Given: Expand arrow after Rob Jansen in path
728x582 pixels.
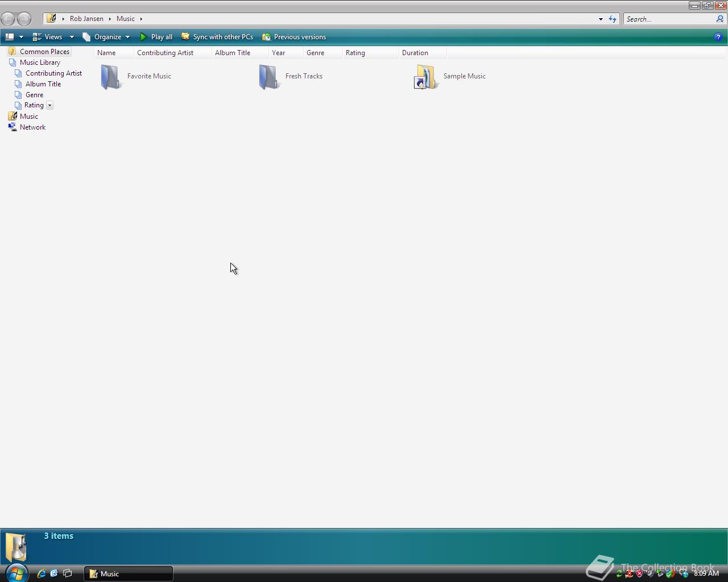Looking at the screenshot, I should pyautogui.click(x=110, y=19).
